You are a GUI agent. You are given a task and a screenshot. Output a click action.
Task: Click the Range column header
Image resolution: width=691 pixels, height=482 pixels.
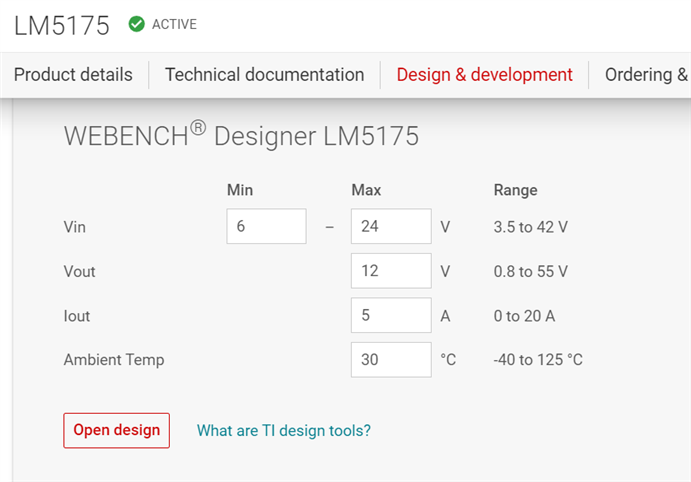[515, 190]
